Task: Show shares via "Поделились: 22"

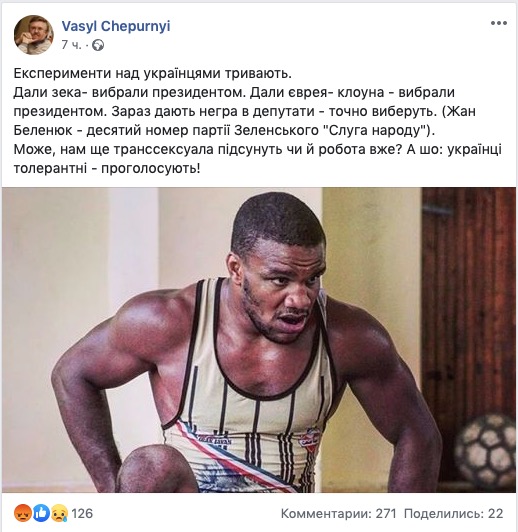Action: pyautogui.click(x=454, y=514)
